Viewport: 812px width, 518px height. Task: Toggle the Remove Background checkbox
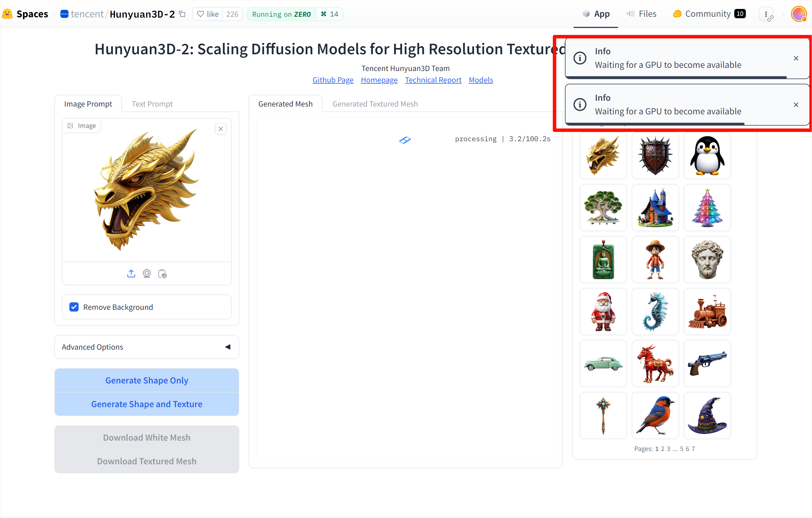pos(74,307)
